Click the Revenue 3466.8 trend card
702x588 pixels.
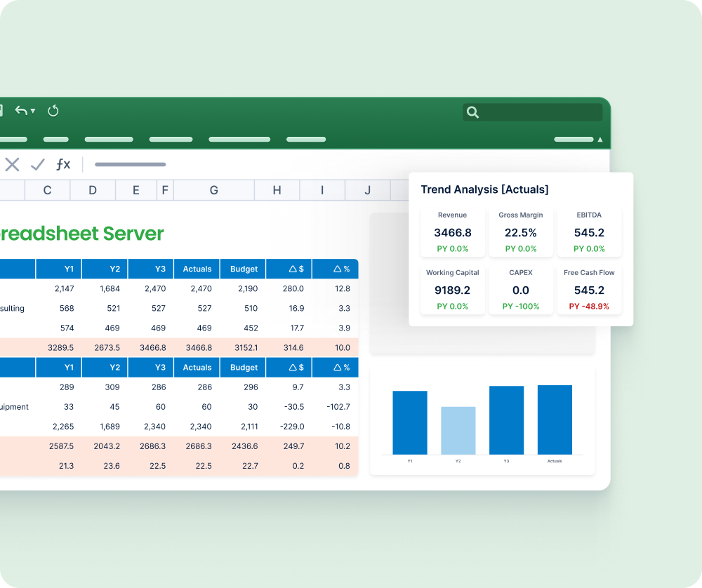coord(453,232)
